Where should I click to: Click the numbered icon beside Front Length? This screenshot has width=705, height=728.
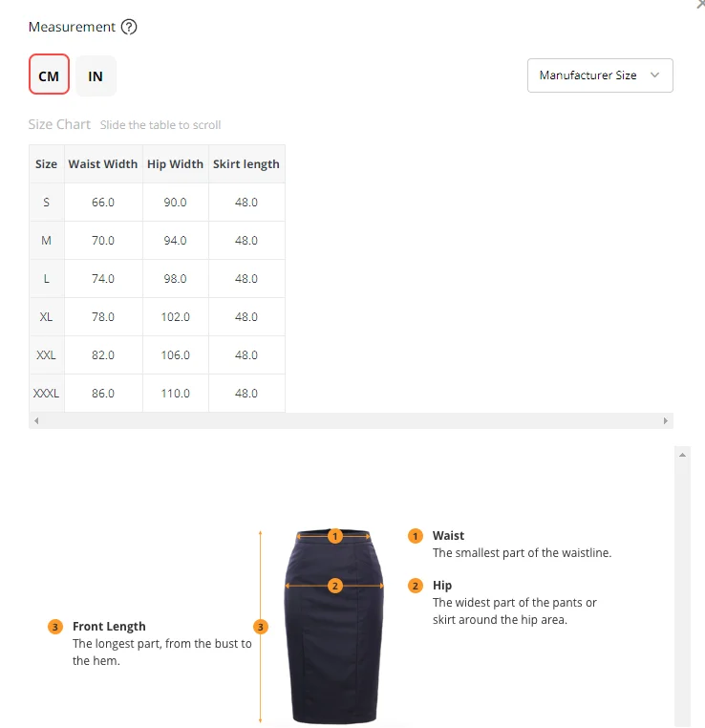pos(55,627)
